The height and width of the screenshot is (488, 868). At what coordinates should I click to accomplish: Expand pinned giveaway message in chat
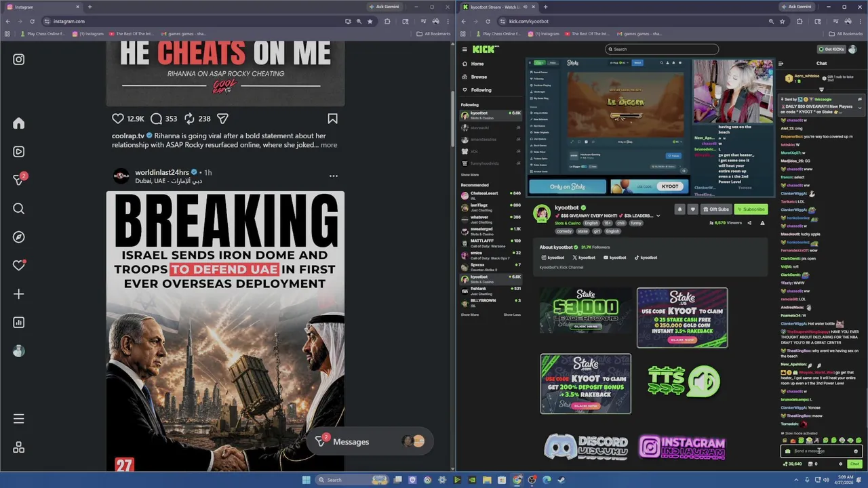860,108
